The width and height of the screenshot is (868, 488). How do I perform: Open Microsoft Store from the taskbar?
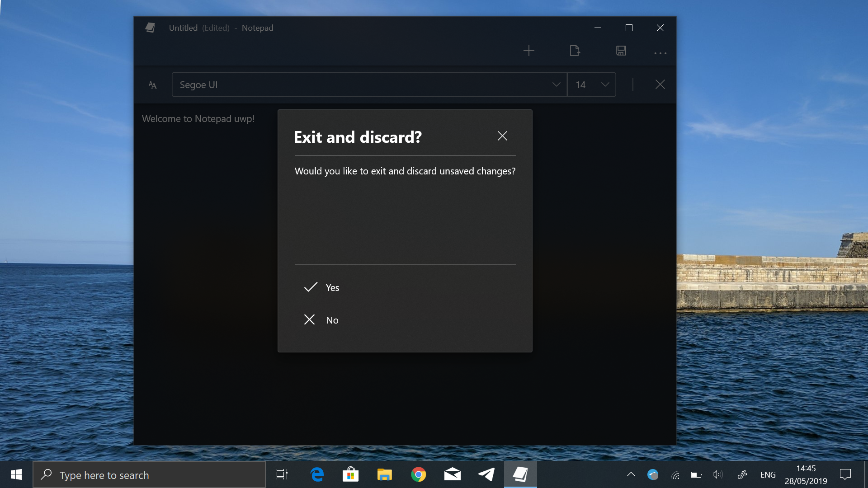pyautogui.click(x=350, y=474)
